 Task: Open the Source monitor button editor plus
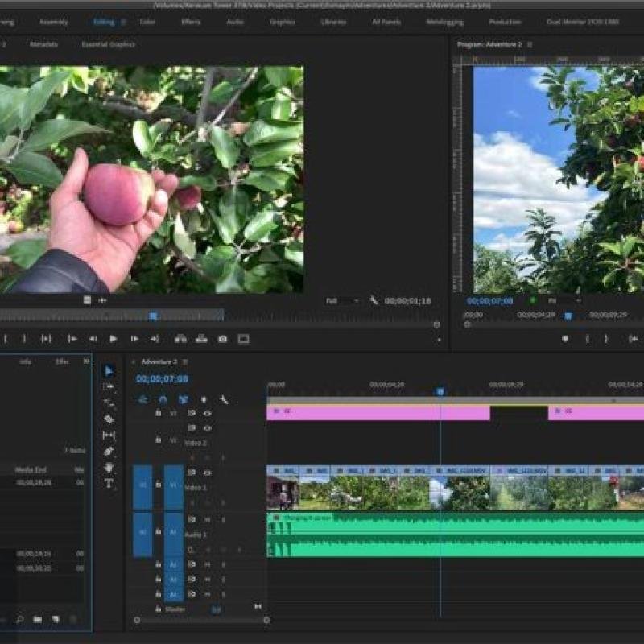pos(439,340)
